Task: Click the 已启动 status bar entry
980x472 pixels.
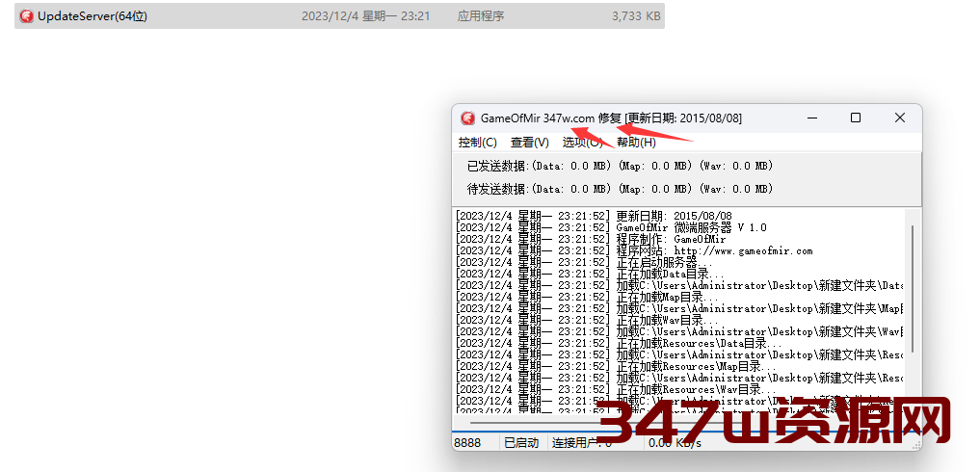Action: (522, 442)
